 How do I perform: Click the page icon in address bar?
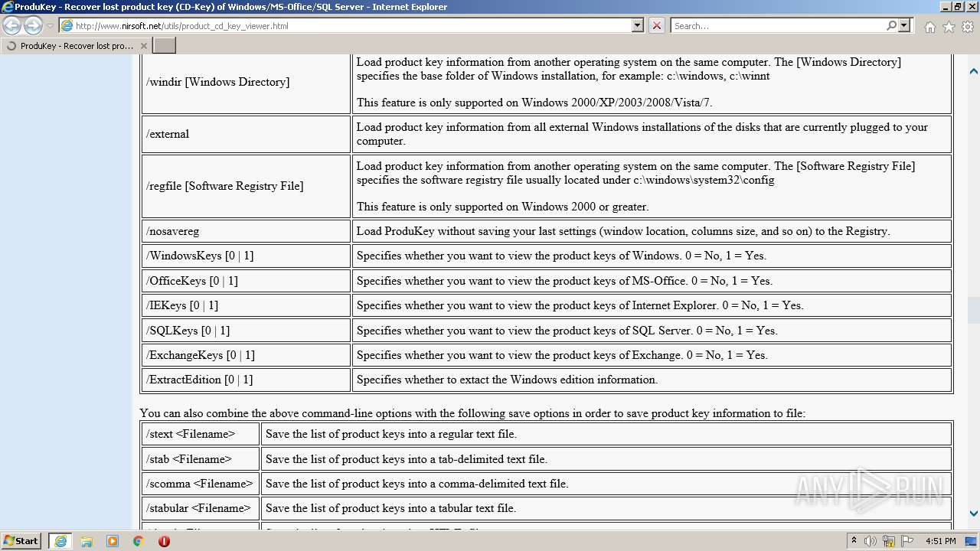67,25
